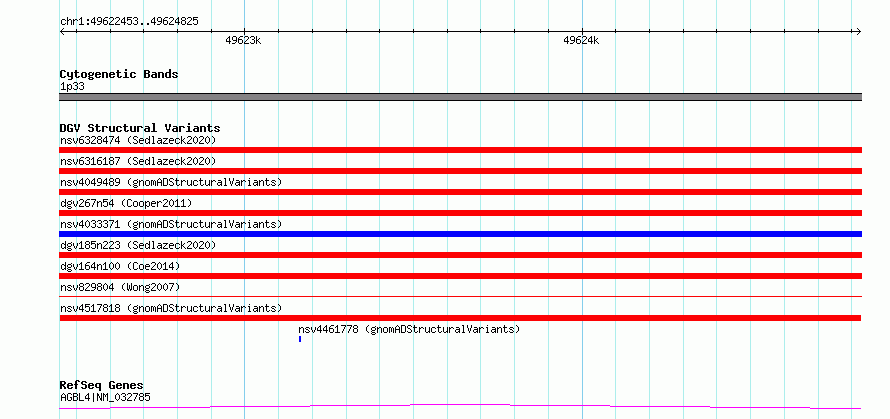Select the red bar of dgv185n223
The image size is (890, 419).
pos(460,255)
